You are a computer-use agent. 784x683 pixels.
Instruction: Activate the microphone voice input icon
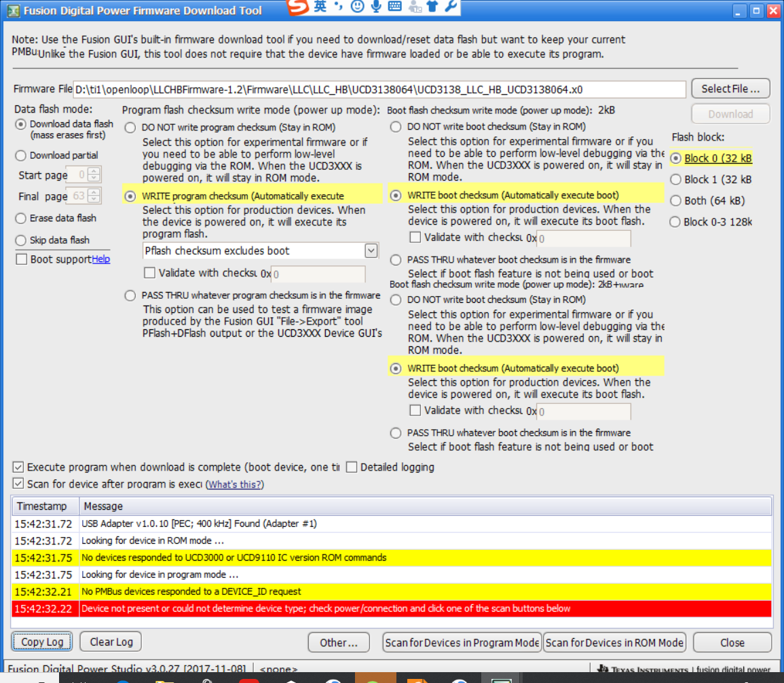click(376, 6)
